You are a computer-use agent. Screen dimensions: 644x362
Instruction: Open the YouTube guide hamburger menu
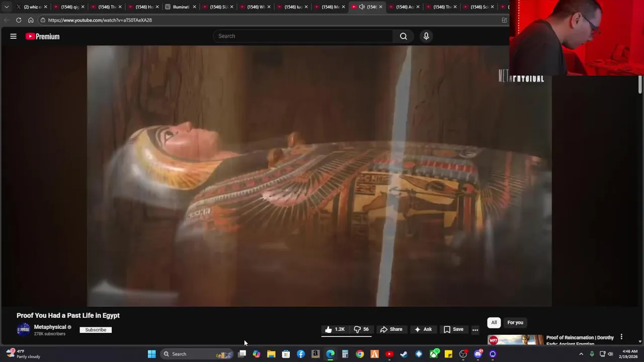pos(14,36)
